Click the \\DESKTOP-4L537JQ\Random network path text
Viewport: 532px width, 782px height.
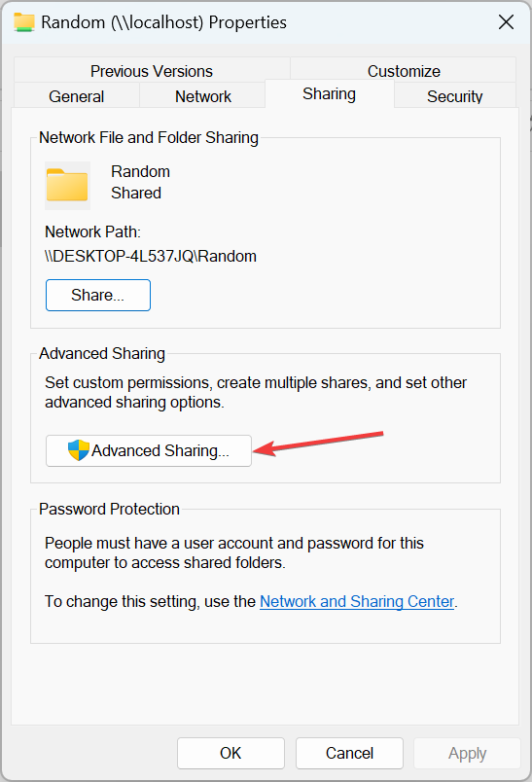click(151, 257)
